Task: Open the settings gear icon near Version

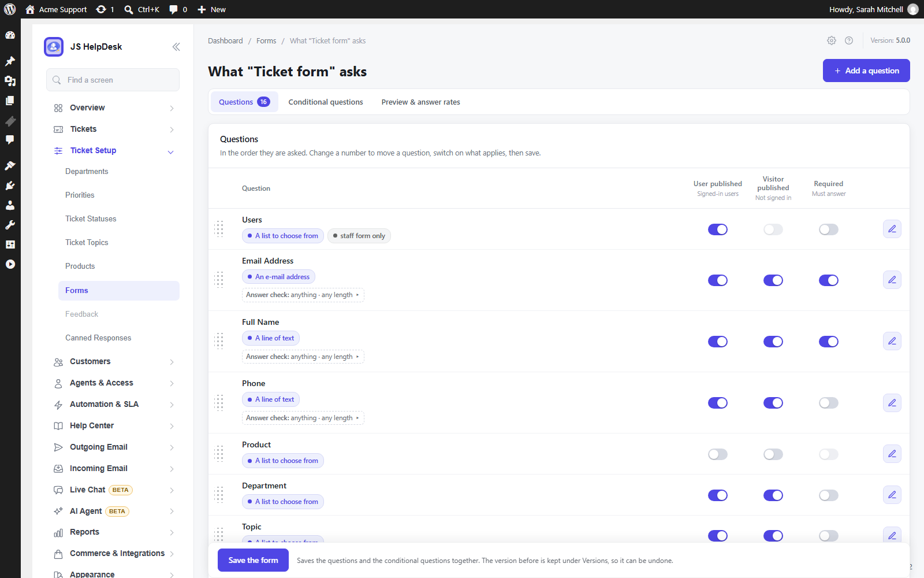Action: [832, 40]
